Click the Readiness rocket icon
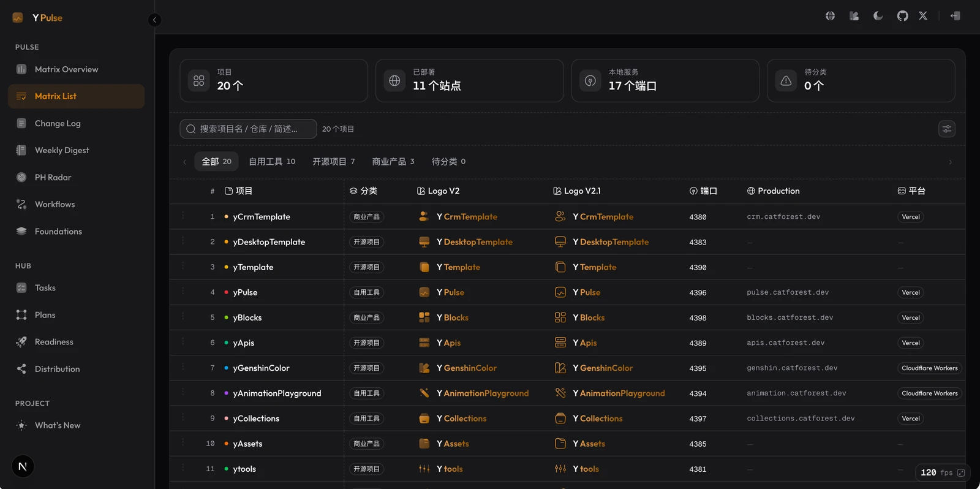The height and width of the screenshot is (489, 980). [21, 342]
